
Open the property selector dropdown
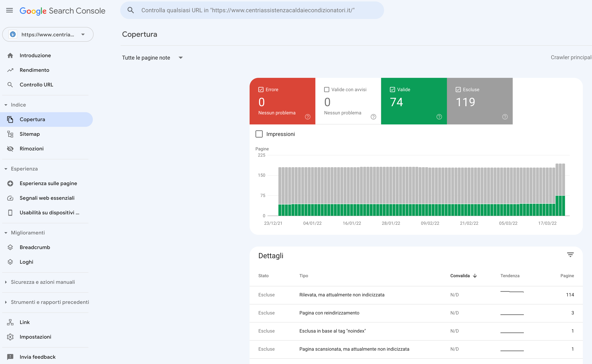point(48,34)
